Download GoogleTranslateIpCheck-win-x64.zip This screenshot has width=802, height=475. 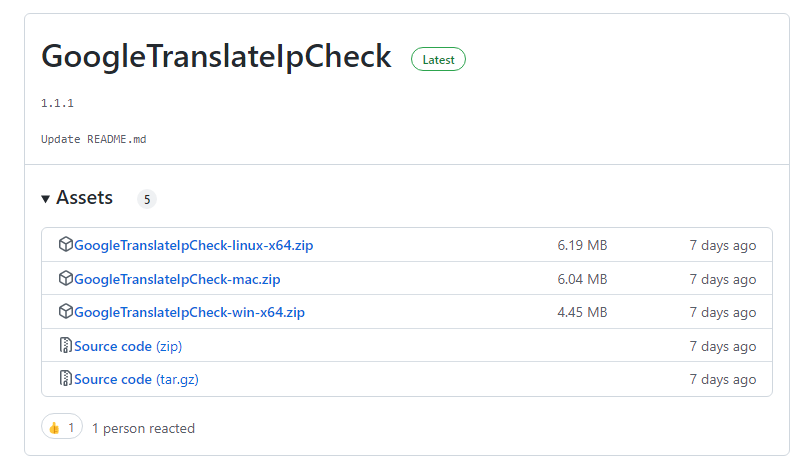coord(189,312)
